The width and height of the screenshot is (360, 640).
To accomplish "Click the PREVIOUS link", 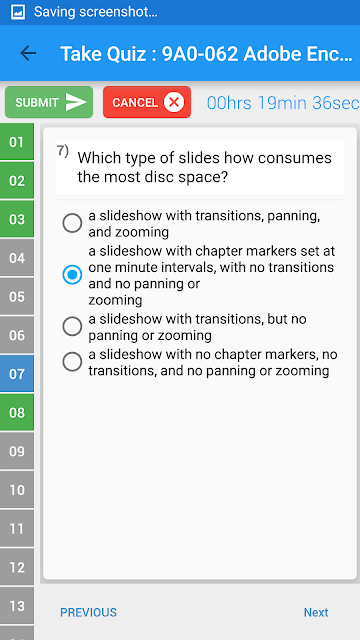I will click(x=88, y=612).
